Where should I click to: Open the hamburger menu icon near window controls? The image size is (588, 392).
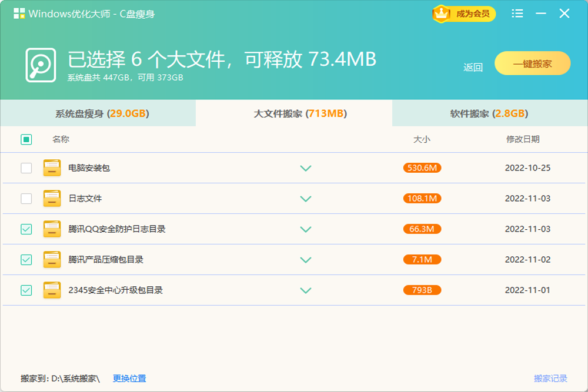[x=517, y=13]
